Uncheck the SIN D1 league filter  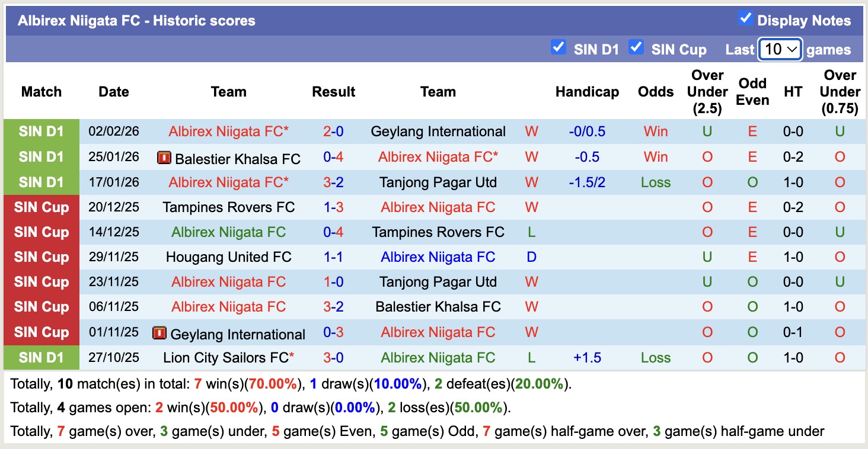tap(558, 47)
